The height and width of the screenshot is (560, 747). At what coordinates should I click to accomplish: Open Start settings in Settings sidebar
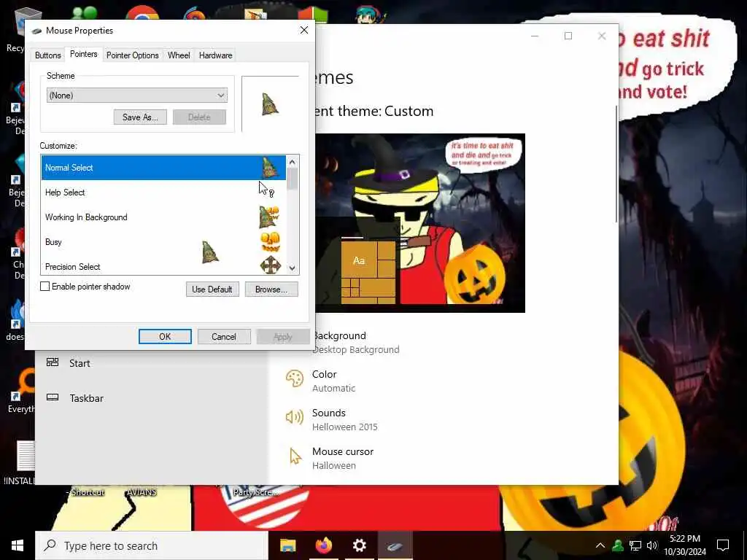[x=80, y=363]
